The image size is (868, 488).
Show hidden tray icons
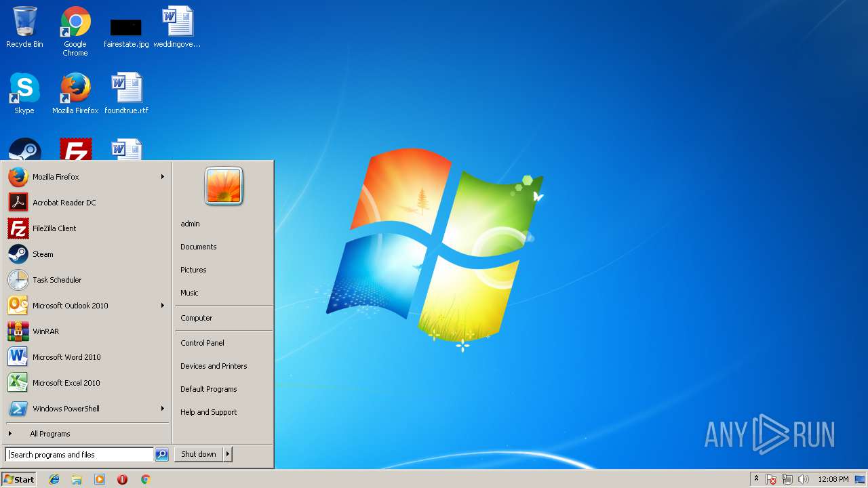coord(756,479)
